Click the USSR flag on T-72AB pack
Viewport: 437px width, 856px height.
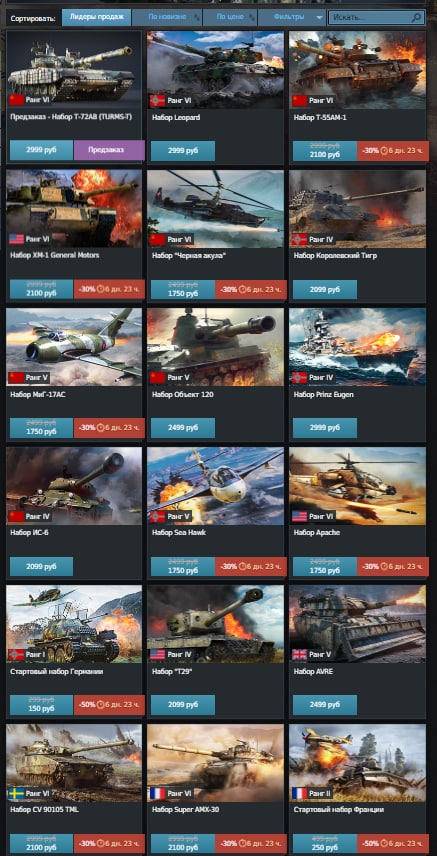16,99
